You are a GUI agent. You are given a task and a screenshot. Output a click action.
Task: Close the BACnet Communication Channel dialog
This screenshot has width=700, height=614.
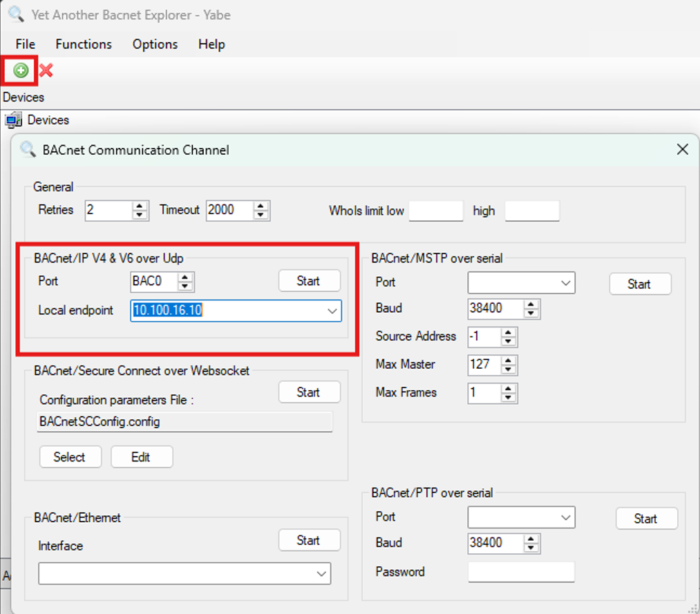pyautogui.click(x=682, y=149)
